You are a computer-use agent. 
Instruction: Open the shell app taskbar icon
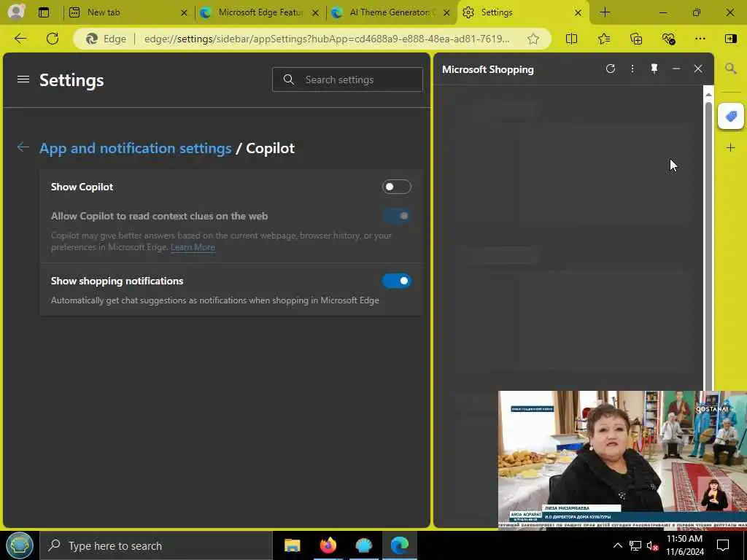pyautogui.click(x=363, y=545)
